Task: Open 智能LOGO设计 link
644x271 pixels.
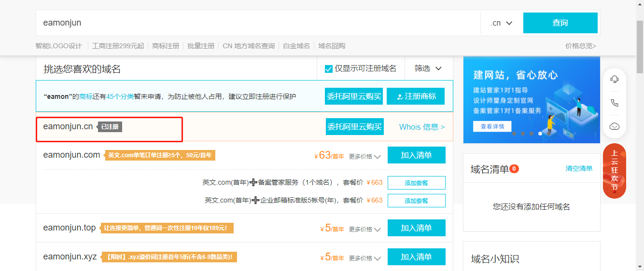Action: point(58,46)
